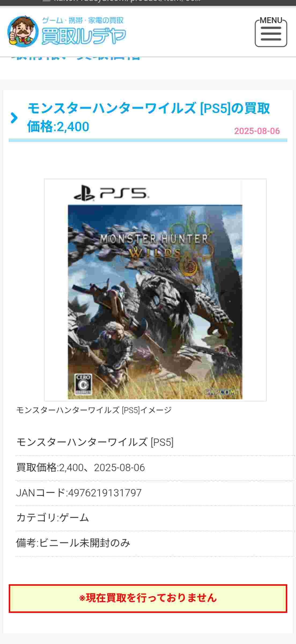
Task: Click the PS5 logo on the package
Action: click(110, 193)
